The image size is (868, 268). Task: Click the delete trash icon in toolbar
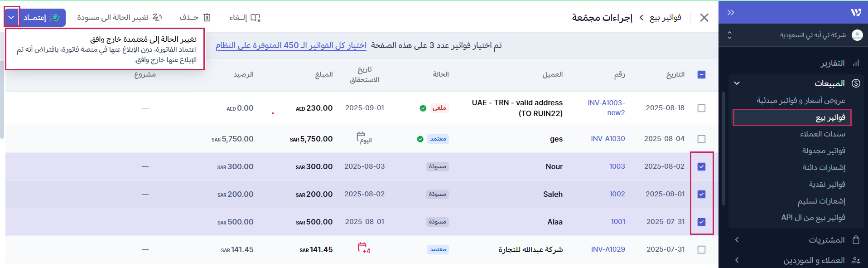click(x=207, y=18)
